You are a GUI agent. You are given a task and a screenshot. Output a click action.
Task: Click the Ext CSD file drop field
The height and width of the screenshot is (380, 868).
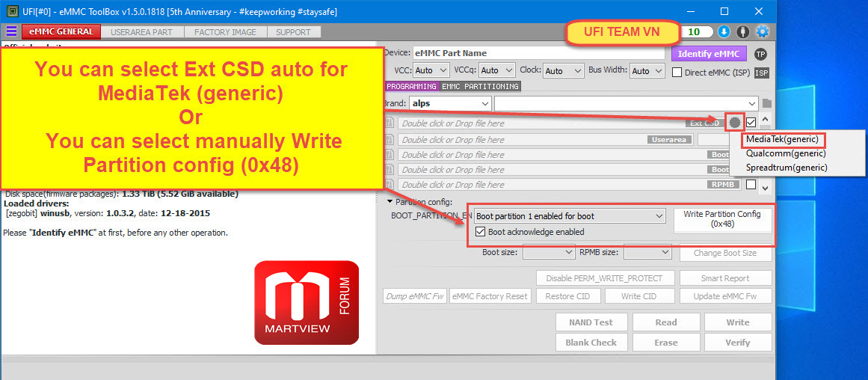pyautogui.click(x=559, y=123)
